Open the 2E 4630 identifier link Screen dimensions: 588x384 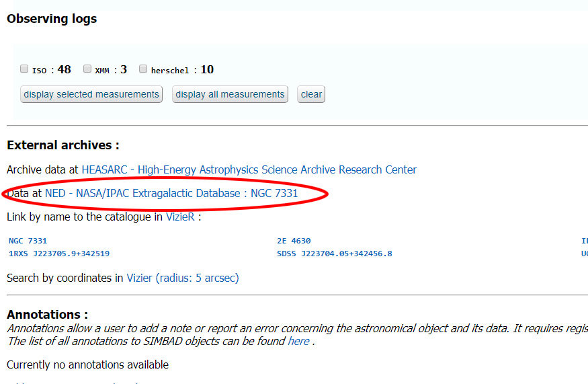(294, 241)
